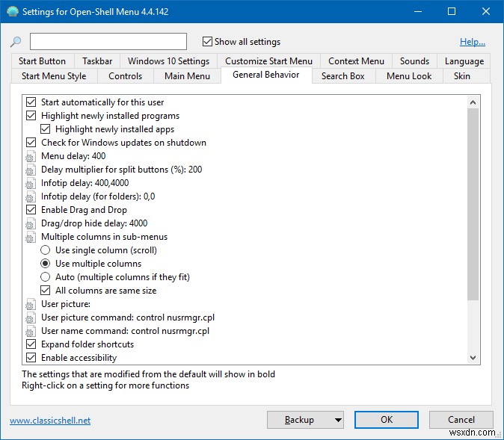Image resolution: width=504 pixels, height=440 pixels.
Task: Click the settings list scroll down arrow
Action: tap(473, 358)
